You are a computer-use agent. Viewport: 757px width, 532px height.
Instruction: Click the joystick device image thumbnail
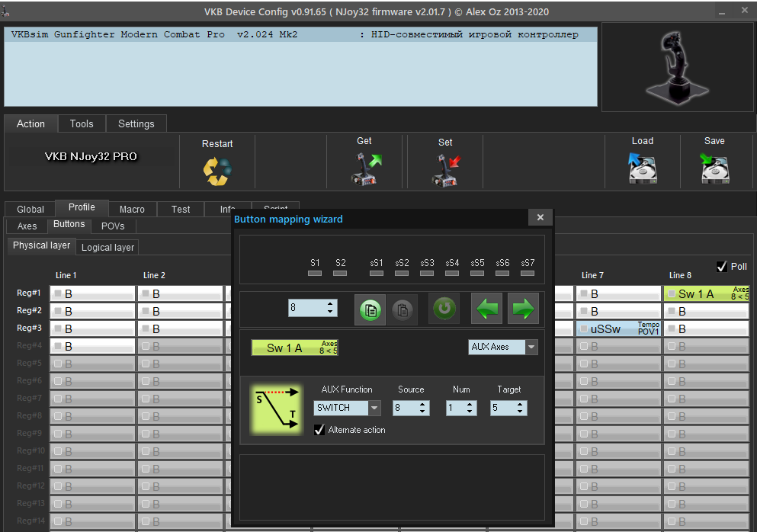pos(678,67)
